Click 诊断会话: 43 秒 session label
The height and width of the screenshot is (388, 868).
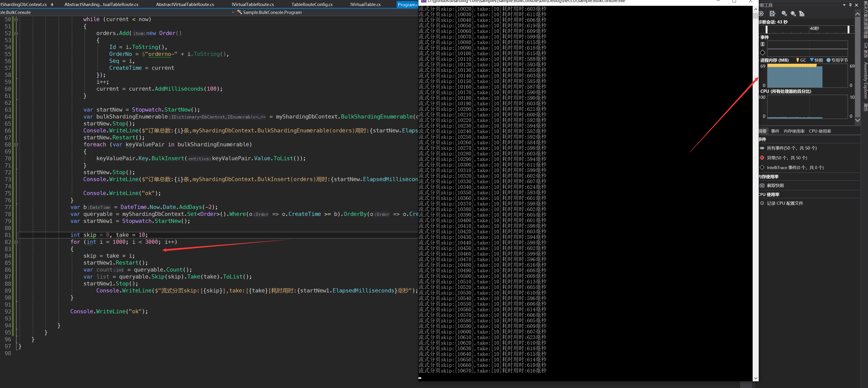[x=773, y=22]
